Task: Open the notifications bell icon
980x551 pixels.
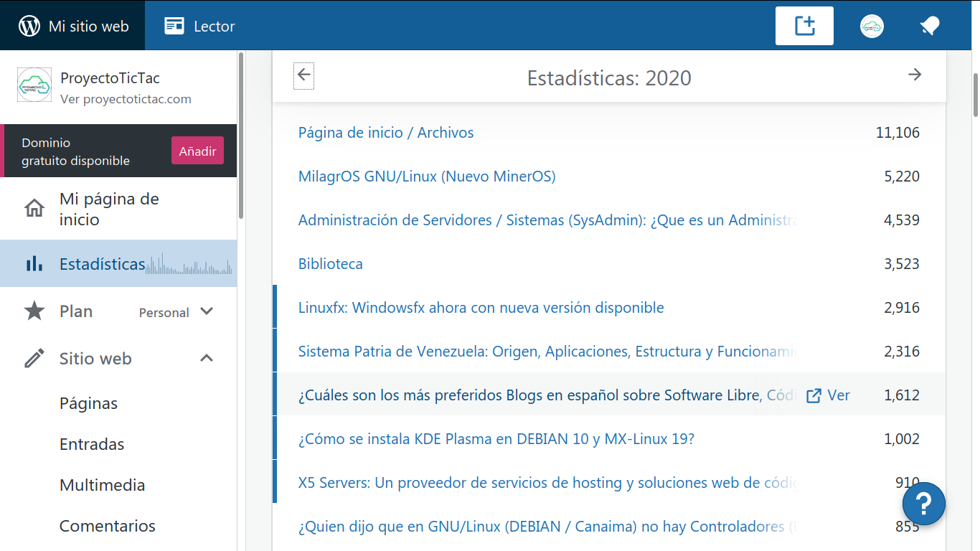Action: coord(930,27)
